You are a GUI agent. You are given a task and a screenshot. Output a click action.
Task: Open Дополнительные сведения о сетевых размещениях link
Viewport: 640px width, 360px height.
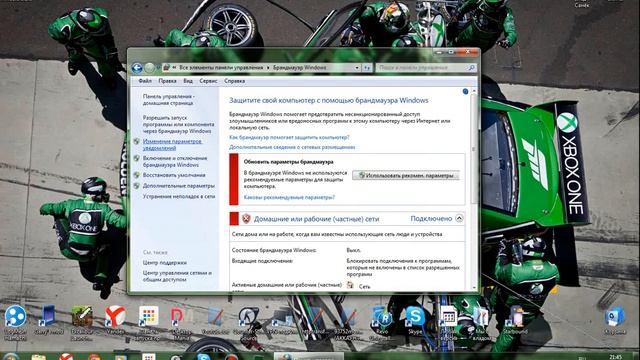pos(292,147)
